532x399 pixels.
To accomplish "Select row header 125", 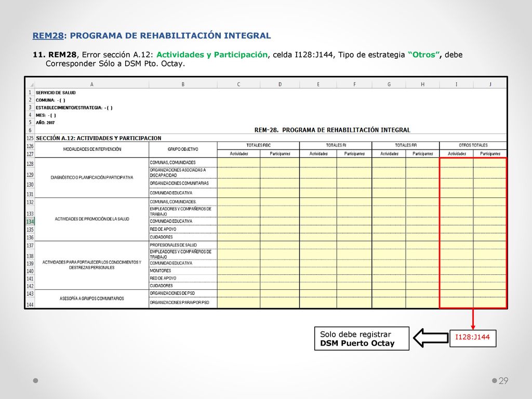I will (x=30, y=138).
